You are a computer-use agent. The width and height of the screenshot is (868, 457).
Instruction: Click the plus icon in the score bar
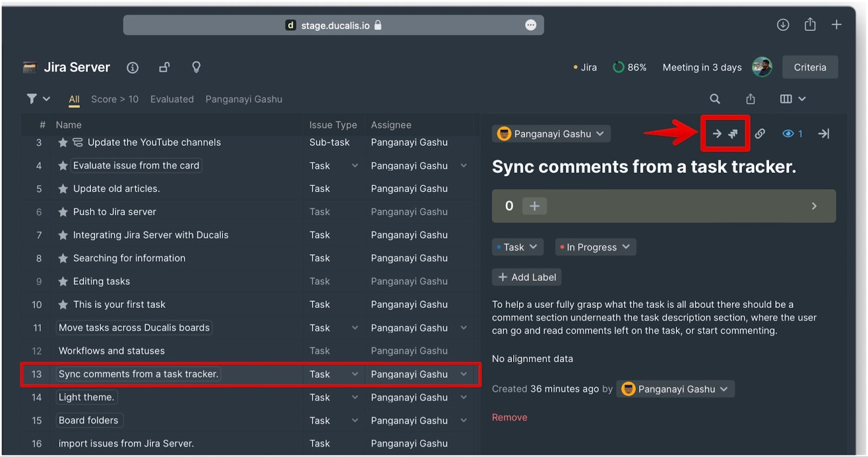tap(534, 206)
